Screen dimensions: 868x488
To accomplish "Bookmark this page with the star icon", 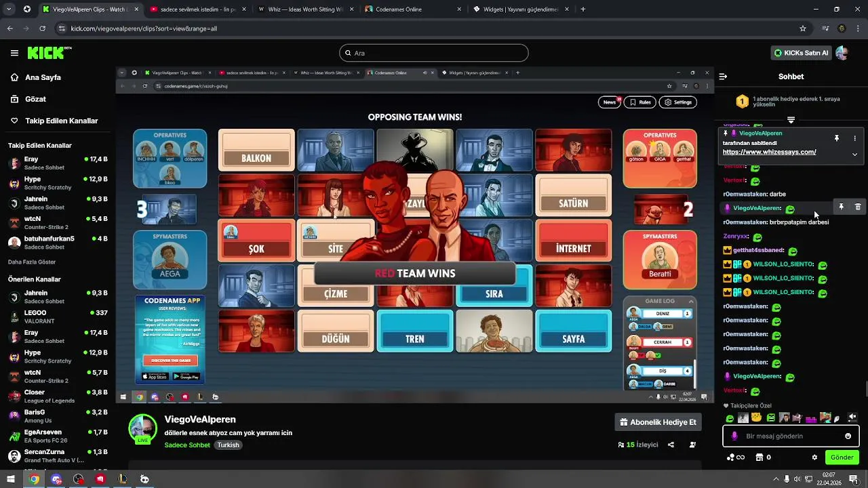I will [x=803, y=28].
